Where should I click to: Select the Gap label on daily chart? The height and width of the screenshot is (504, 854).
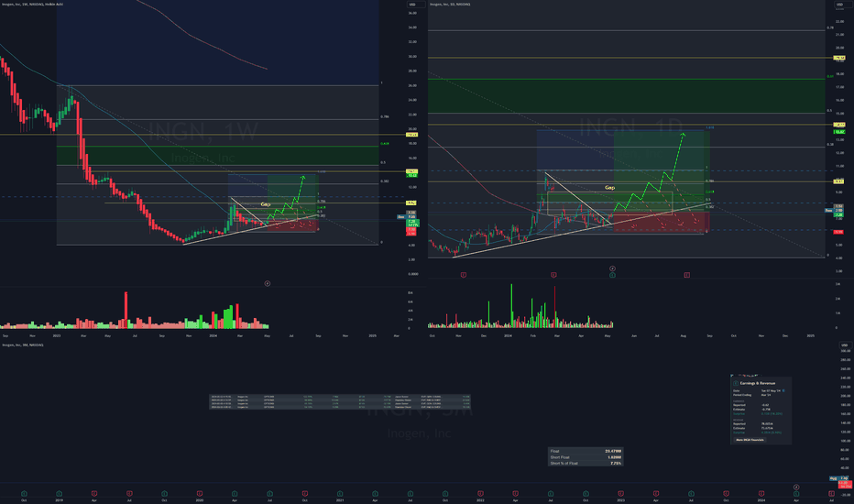coord(609,188)
